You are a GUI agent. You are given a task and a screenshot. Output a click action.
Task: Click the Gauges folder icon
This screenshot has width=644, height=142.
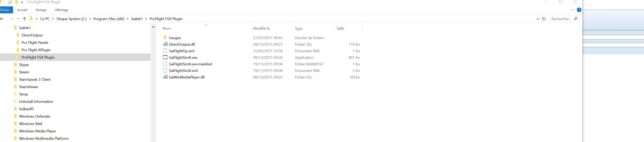(x=165, y=38)
